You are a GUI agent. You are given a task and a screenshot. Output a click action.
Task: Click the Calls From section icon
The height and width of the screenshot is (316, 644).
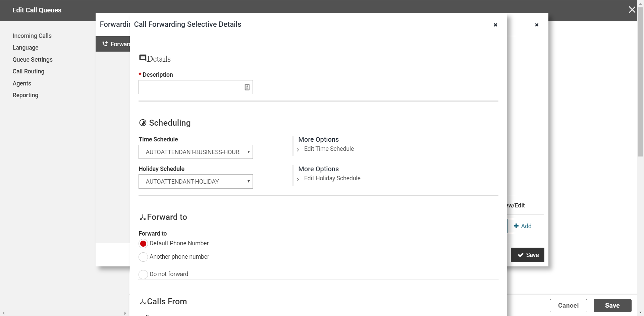[x=142, y=301]
